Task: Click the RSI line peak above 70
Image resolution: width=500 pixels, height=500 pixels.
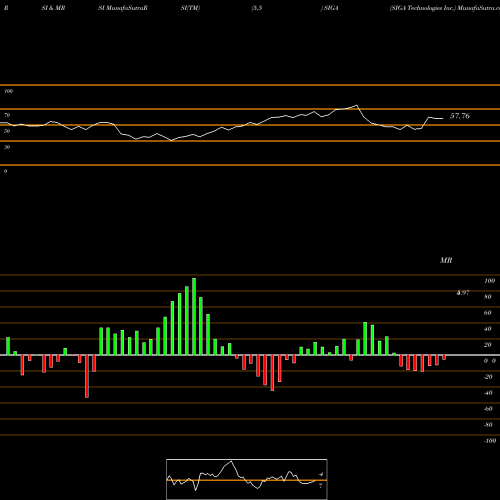Action: pos(357,106)
